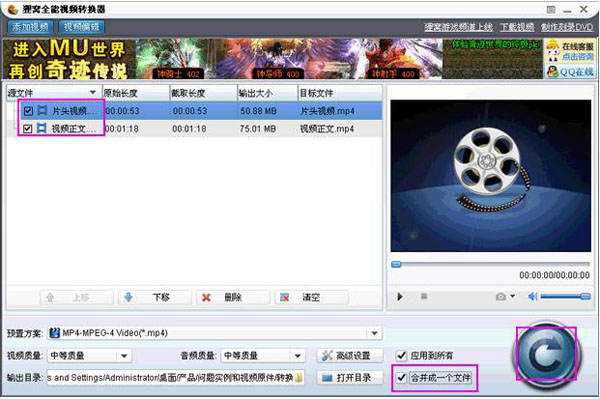Click the title bar menu icon
The image size is (600, 399).
click(x=551, y=10)
